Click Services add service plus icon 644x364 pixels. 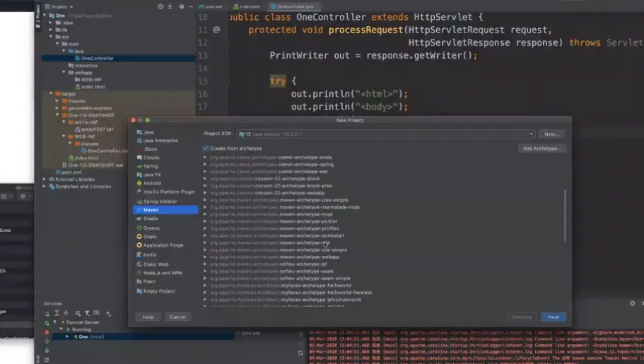[108, 314]
